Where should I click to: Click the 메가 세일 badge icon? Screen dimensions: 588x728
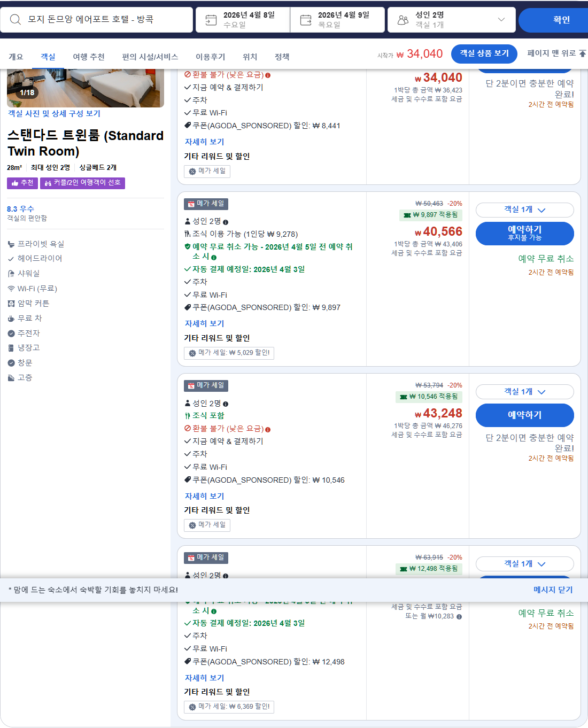click(x=191, y=204)
